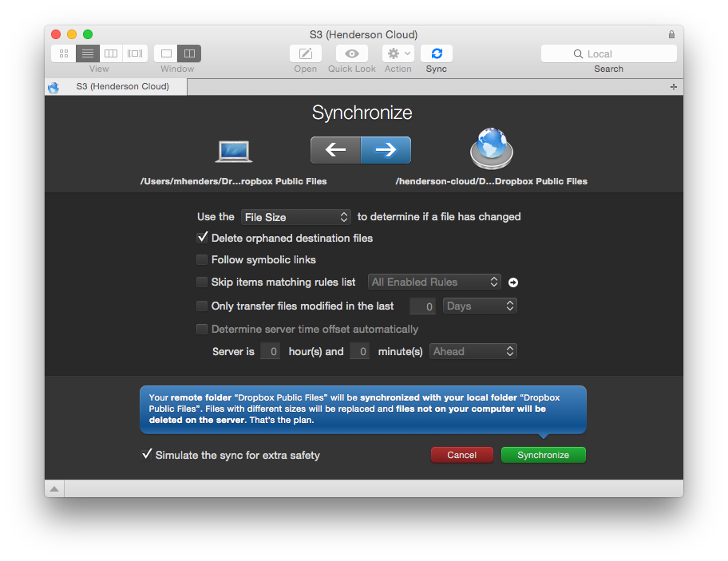Click the Local search field

pyautogui.click(x=609, y=53)
